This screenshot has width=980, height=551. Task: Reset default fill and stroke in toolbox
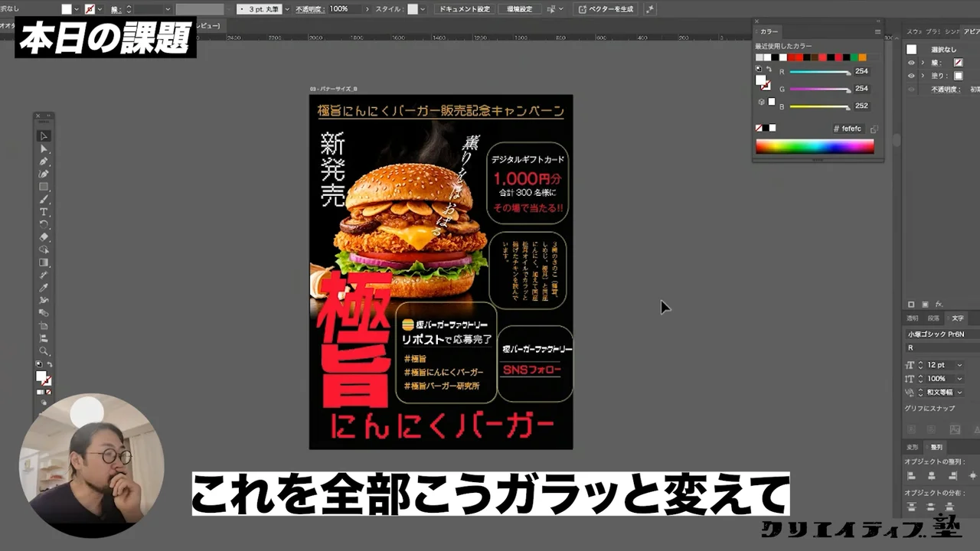tap(38, 365)
